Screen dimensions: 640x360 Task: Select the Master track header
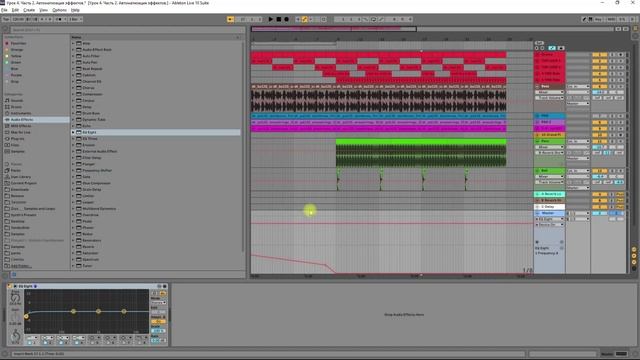pyautogui.click(x=550, y=213)
